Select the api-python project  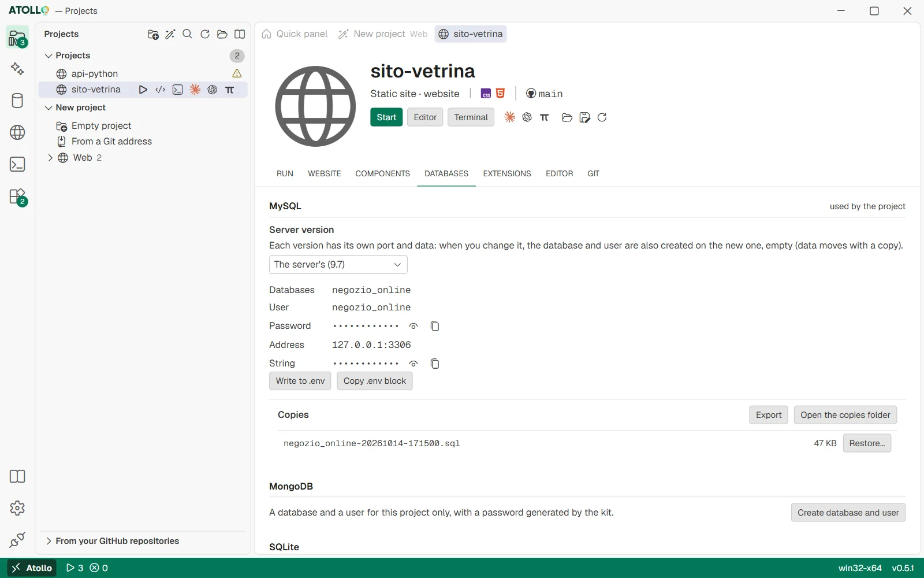coord(143,73)
